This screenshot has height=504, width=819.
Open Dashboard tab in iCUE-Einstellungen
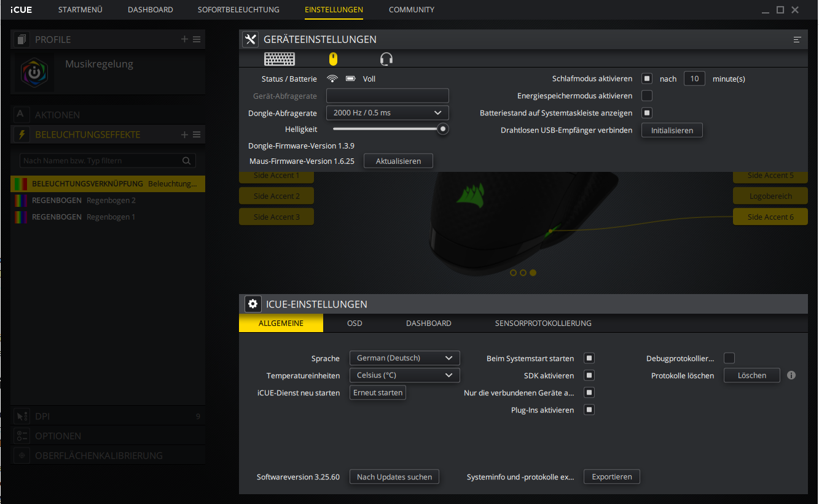tap(429, 324)
